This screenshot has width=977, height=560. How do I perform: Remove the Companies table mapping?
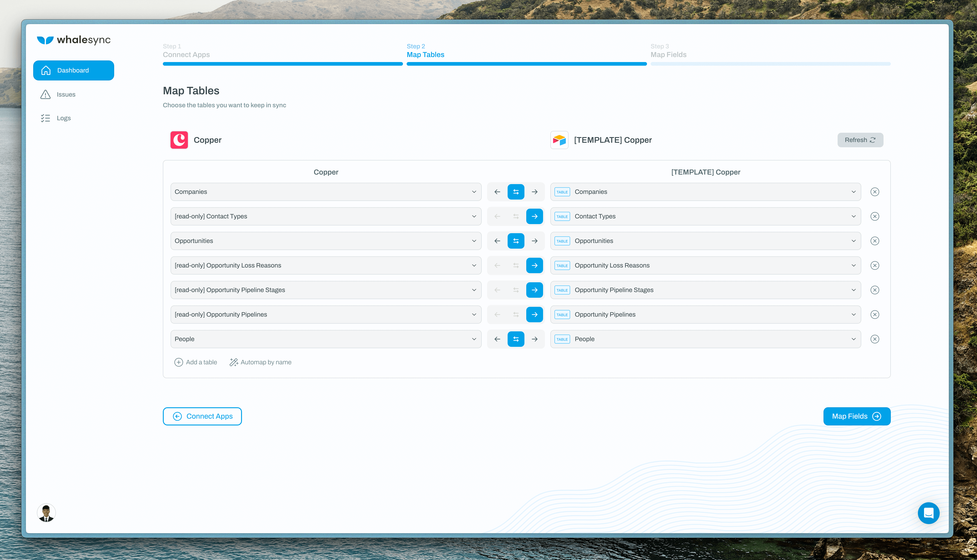coord(875,192)
